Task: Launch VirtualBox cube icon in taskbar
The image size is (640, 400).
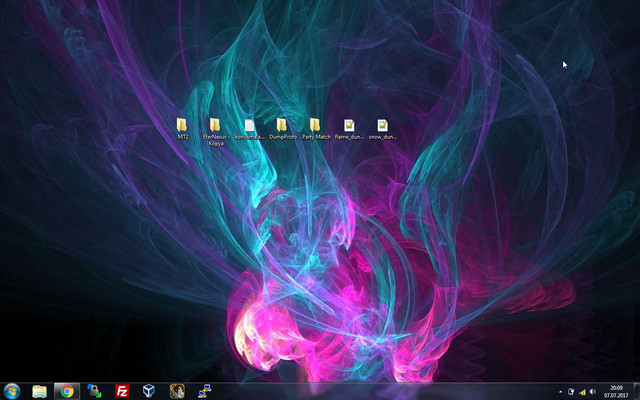Action: click(x=149, y=391)
